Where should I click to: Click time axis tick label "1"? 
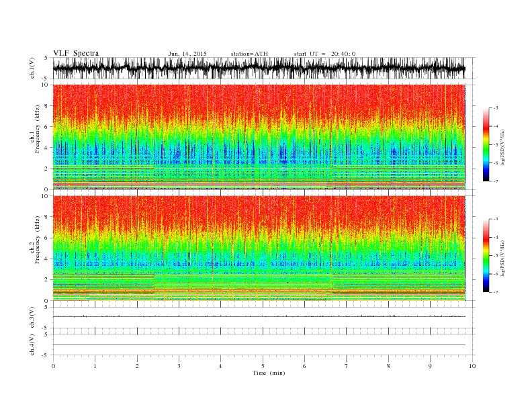95,366
